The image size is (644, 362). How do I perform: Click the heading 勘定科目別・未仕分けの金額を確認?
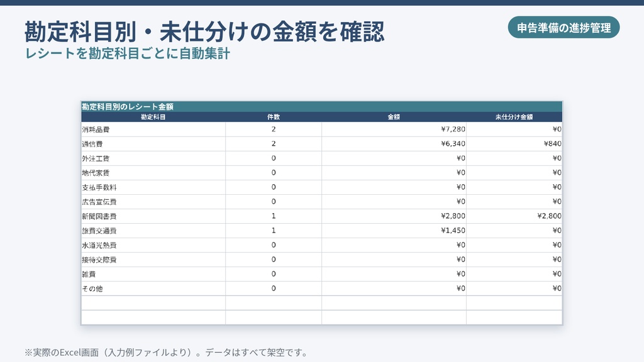tap(204, 31)
